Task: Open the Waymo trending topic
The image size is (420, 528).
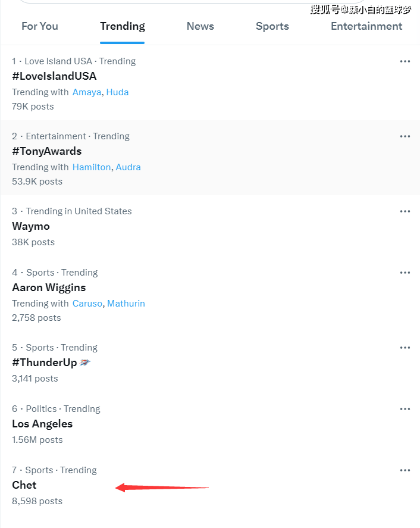Action: (31, 226)
